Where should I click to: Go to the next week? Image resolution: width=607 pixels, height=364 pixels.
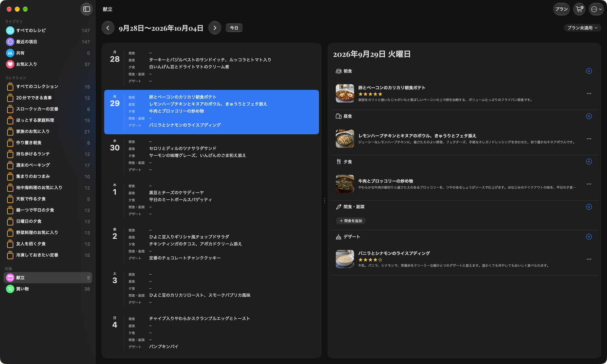click(215, 28)
